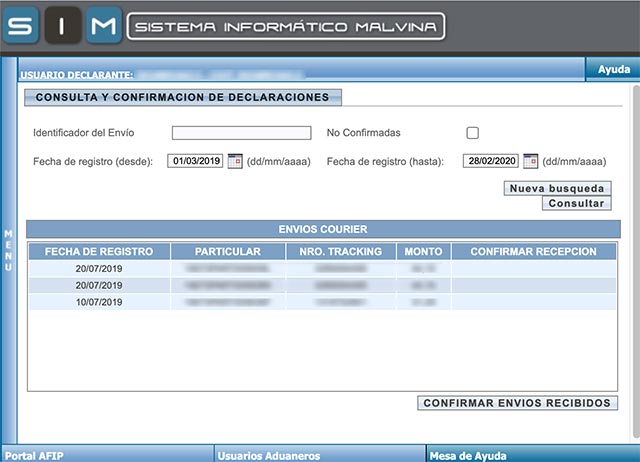Click the Nueva busqueda button
The height and width of the screenshot is (462, 640).
558,188
